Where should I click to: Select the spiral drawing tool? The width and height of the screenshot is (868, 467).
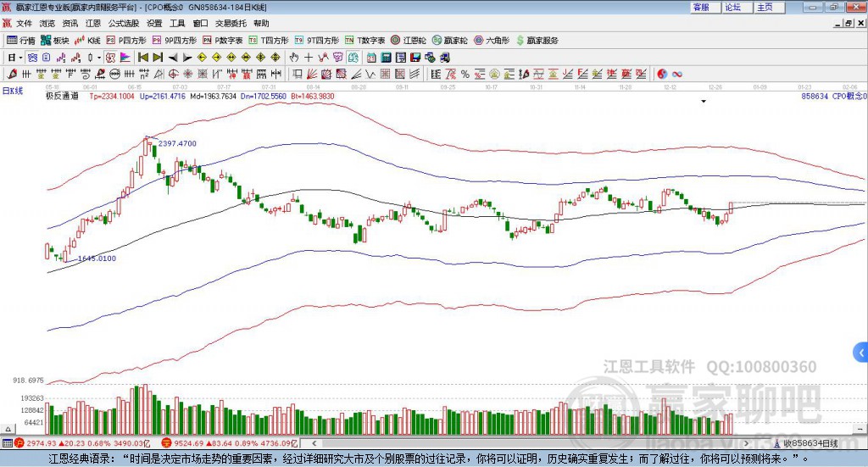[x=86, y=74]
